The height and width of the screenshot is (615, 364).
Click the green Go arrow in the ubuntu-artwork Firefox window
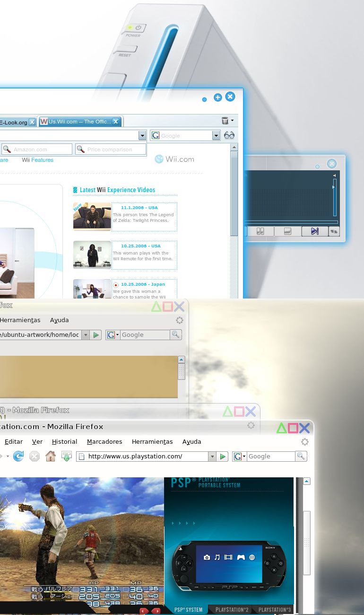[x=96, y=335]
